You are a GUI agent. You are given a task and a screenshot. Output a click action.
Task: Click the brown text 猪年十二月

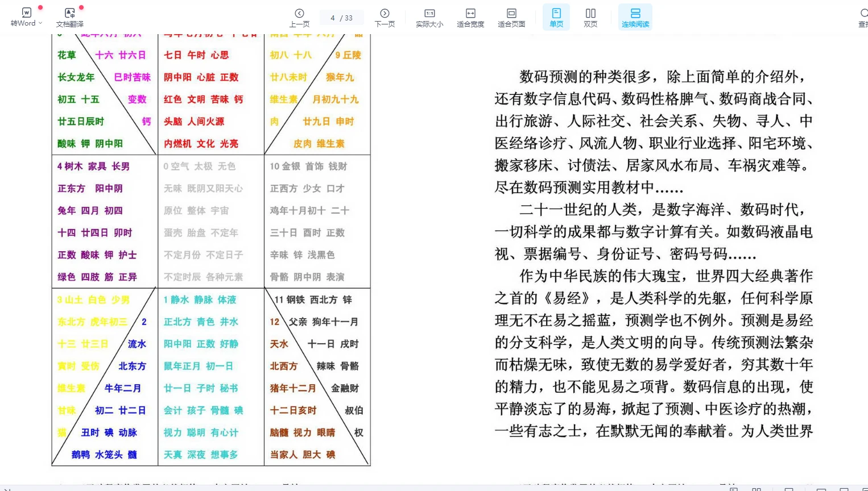pos(293,389)
